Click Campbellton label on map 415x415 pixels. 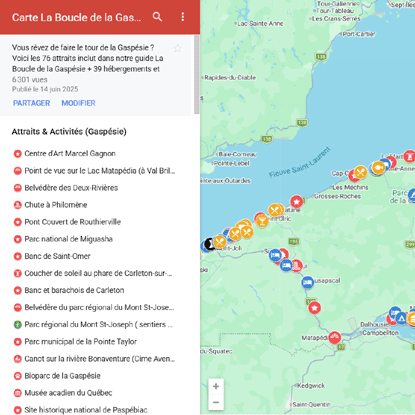380,333
